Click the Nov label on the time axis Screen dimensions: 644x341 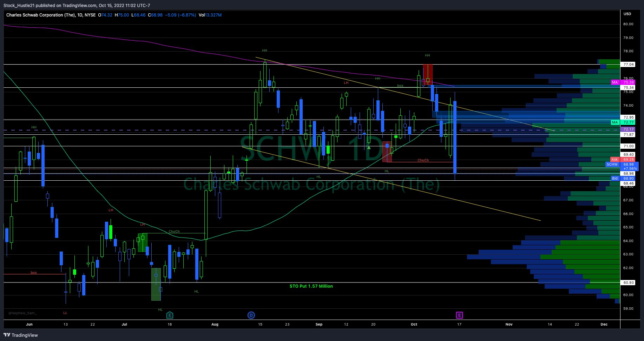click(509, 325)
